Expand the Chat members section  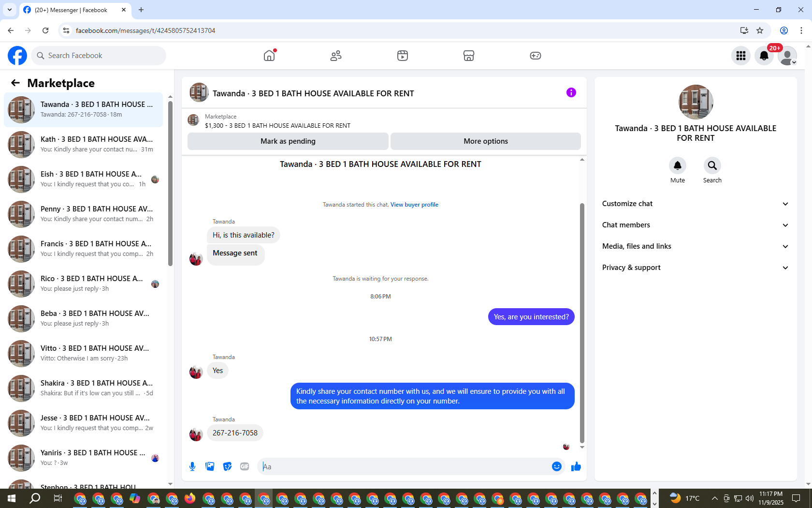[x=696, y=225]
